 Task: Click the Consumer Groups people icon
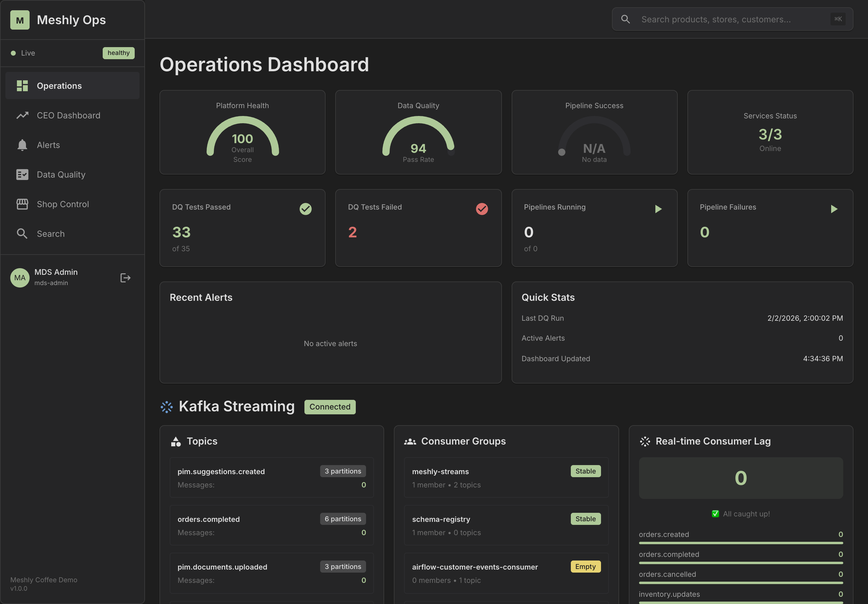[x=410, y=441]
